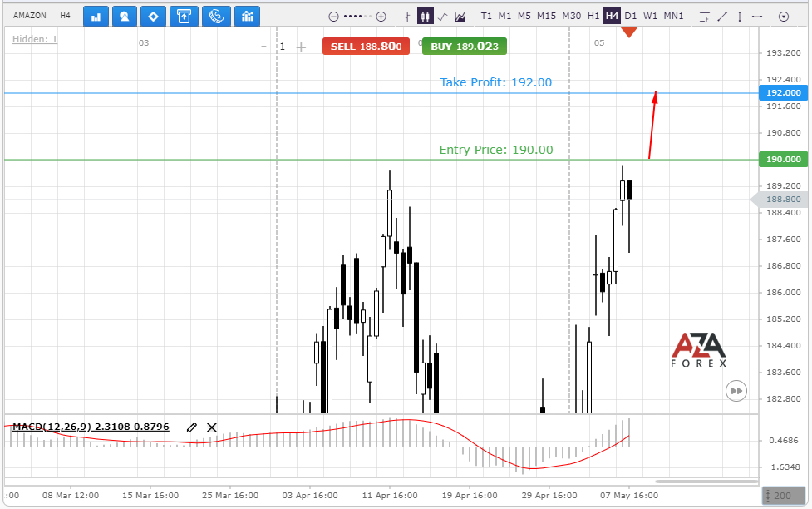Select the trend line drawing tool

(722, 17)
